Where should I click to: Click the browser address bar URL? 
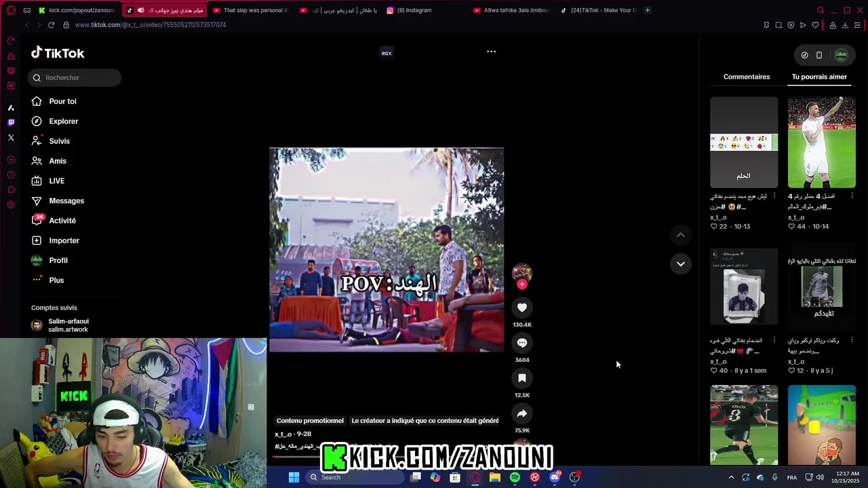tap(151, 25)
